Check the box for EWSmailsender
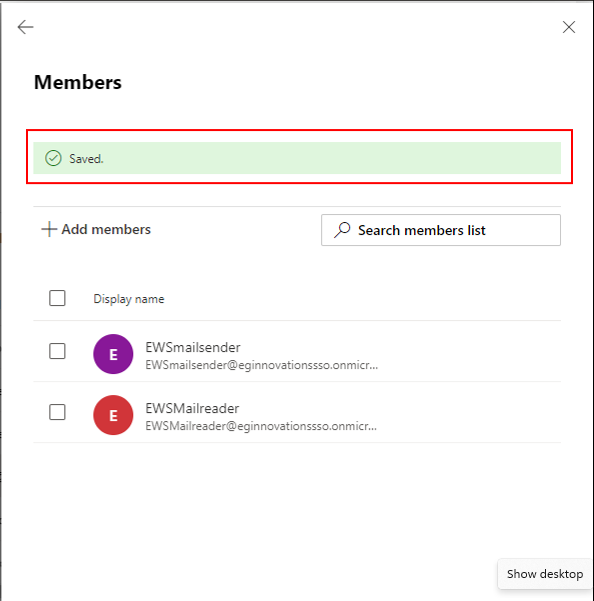The height and width of the screenshot is (601, 594). [x=57, y=351]
